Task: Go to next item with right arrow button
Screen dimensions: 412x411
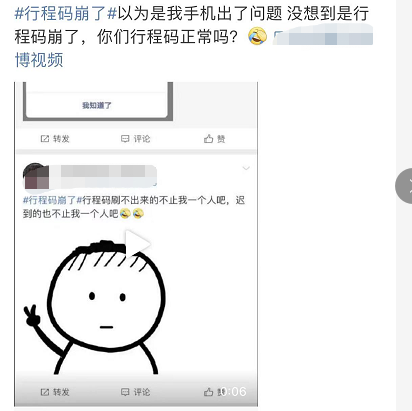Action: 405,186
